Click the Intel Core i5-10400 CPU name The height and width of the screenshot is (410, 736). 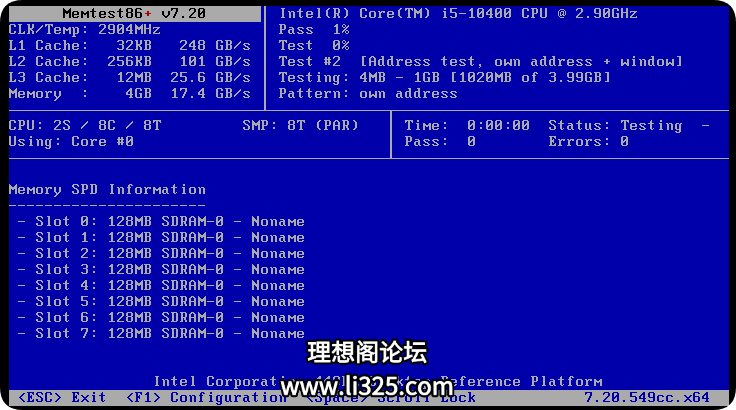tap(459, 14)
